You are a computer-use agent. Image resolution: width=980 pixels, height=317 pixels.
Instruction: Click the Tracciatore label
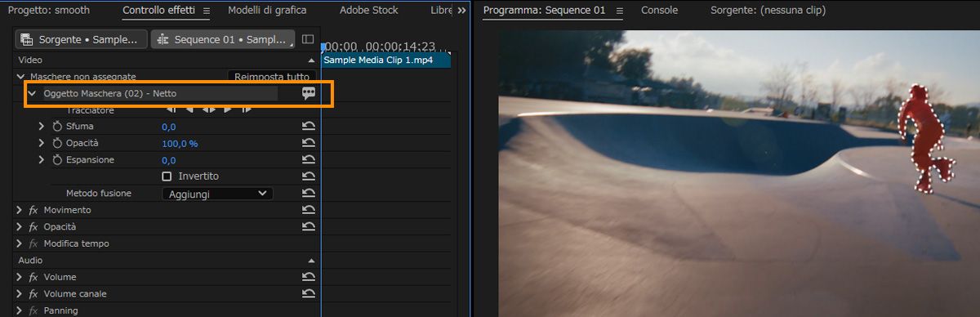point(91,109)
